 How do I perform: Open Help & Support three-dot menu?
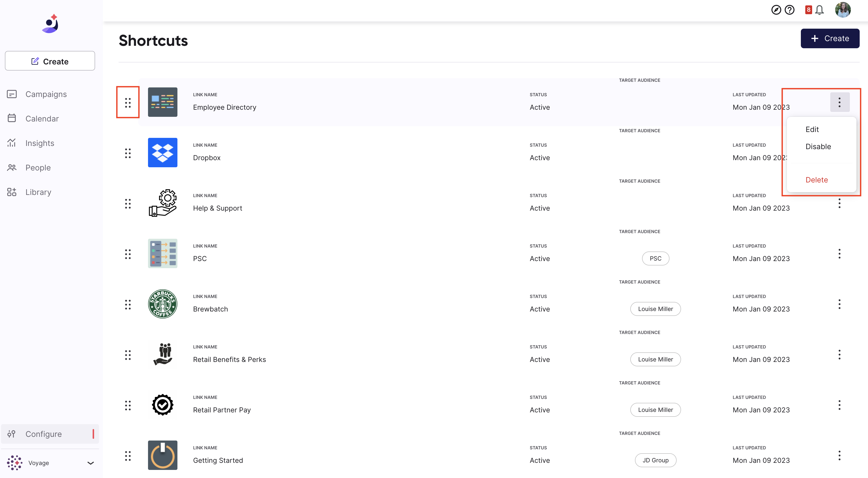839,203
